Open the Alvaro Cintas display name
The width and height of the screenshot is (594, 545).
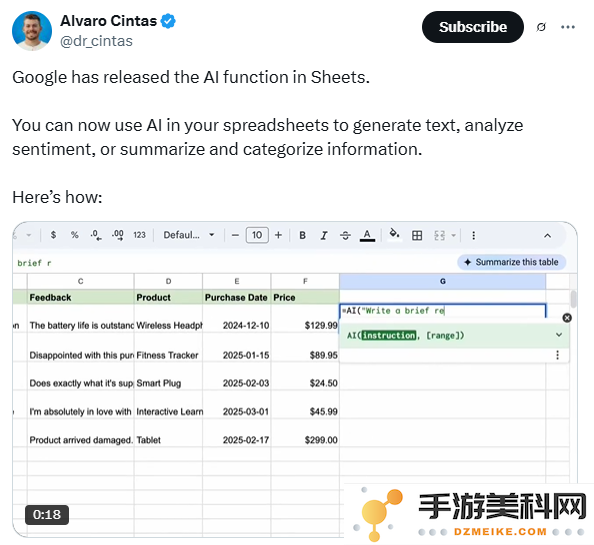click(x=108, y=21)
